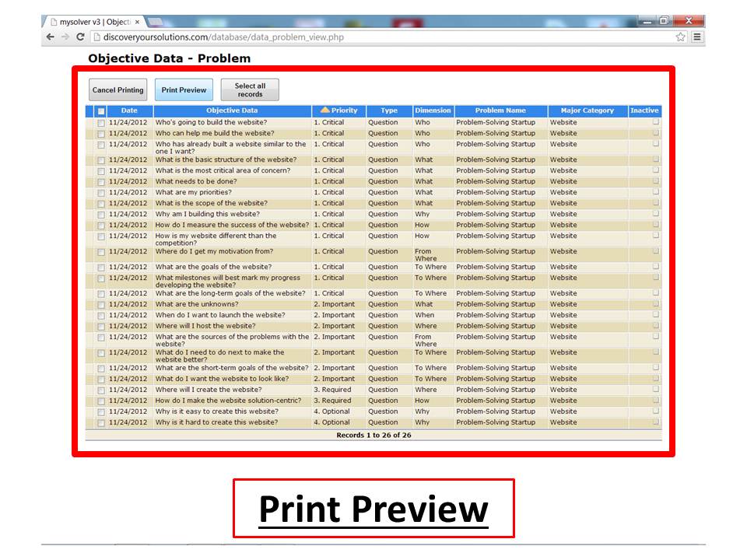Check the row for 'Who's going to build the website?'
This screenshot has height=560, width=747.
[101, 122]
